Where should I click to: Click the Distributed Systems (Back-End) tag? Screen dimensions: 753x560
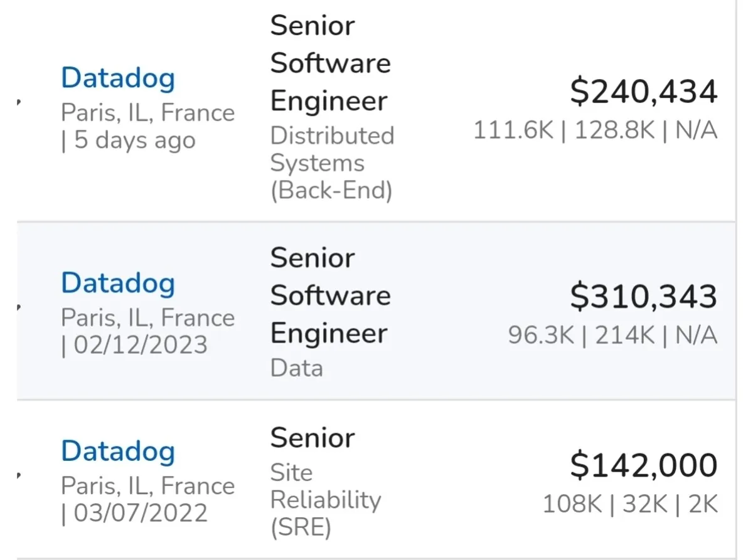click(x=332, y=163)
